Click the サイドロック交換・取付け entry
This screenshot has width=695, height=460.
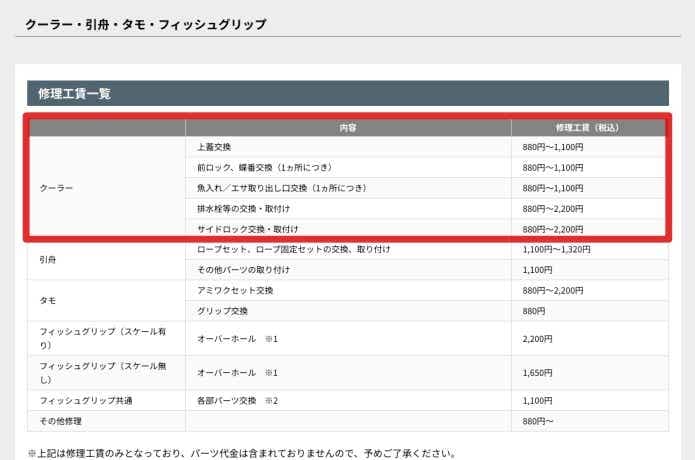pos(249,229)
